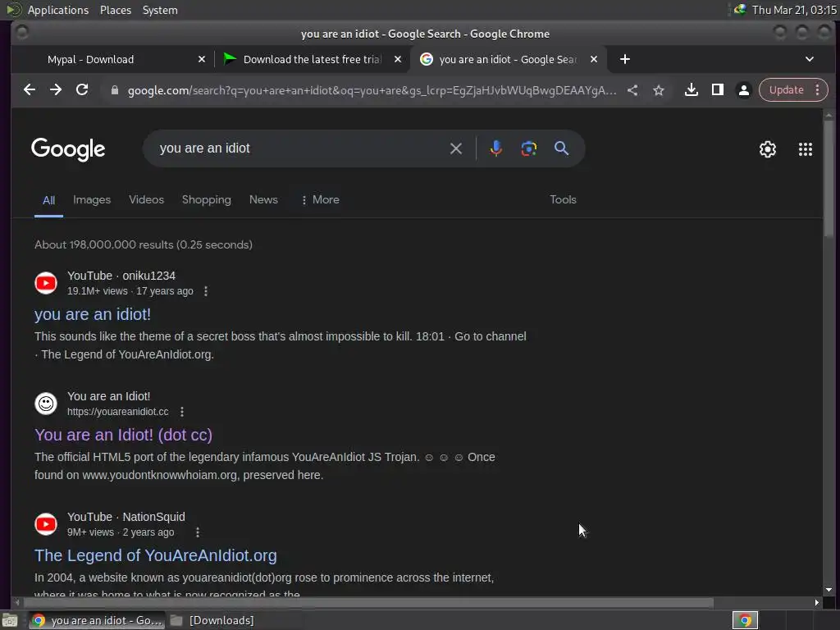Click the address bar URL
840x630 pixels.
pos(372,90)
